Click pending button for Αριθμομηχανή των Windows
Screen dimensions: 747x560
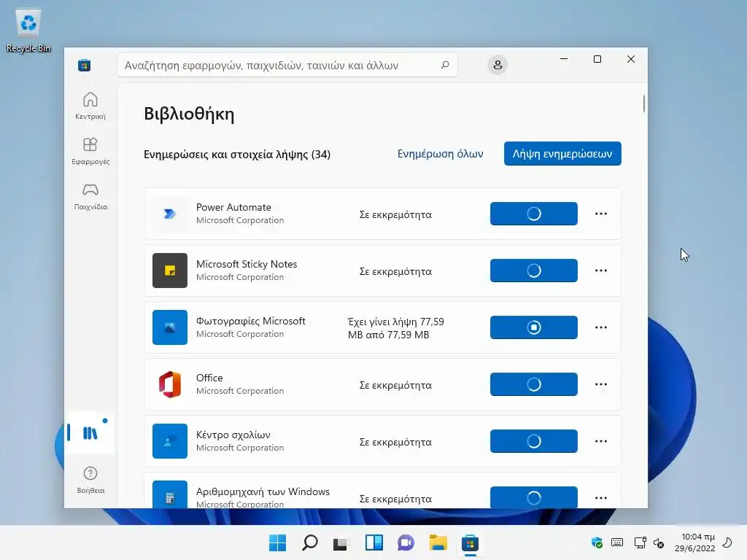[533, 497]
